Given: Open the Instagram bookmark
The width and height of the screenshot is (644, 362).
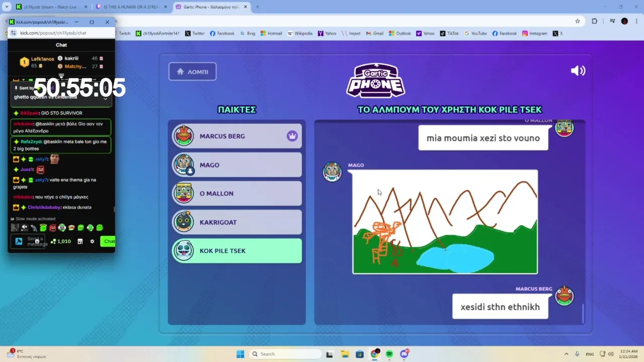Looking at the screenshot, I should pos(534,33).
